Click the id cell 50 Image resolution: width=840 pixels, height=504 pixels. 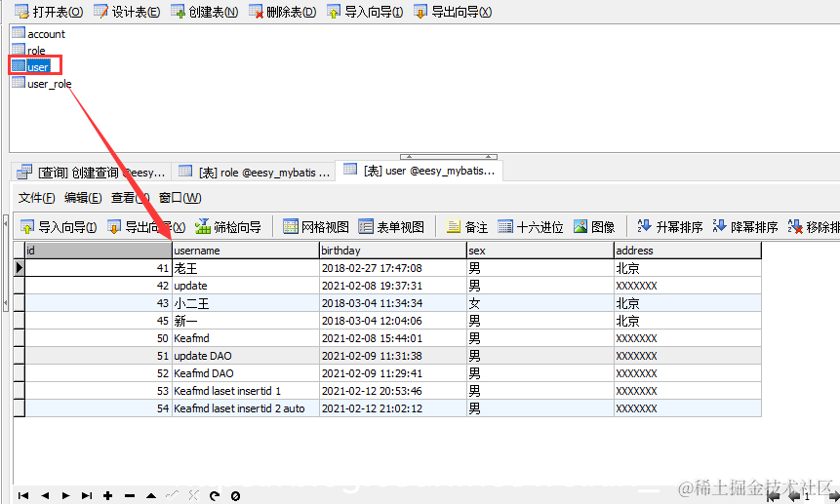coord(98,338)
